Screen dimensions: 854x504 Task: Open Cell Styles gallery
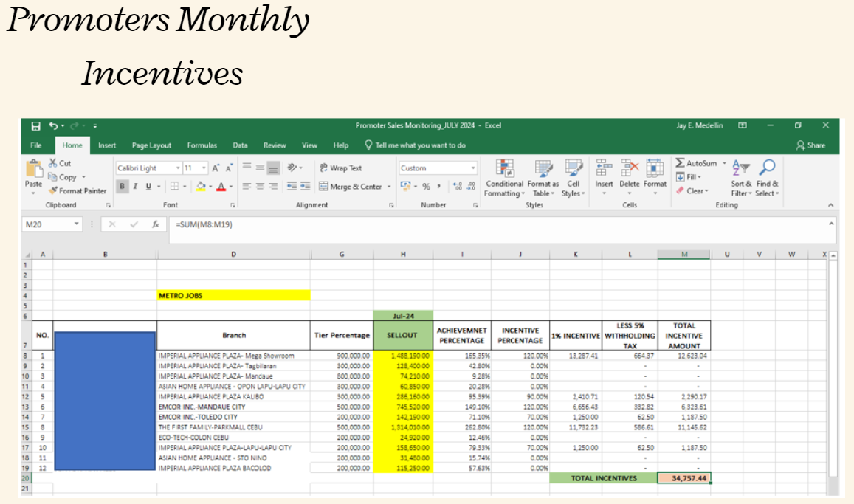pyautogui.click(x=573, y=179)
